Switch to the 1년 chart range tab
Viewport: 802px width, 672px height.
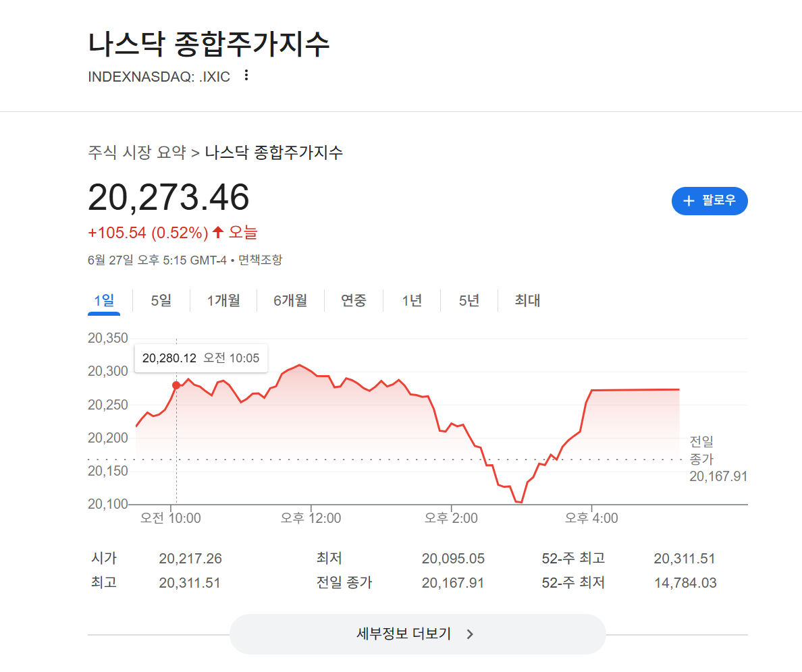pos(412,300)
